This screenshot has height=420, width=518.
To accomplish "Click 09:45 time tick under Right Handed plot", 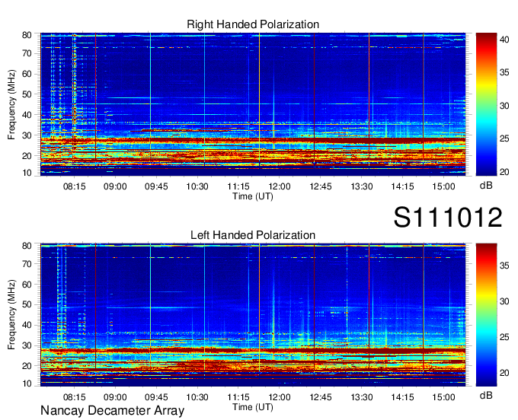I will click(x=156, y=186).
